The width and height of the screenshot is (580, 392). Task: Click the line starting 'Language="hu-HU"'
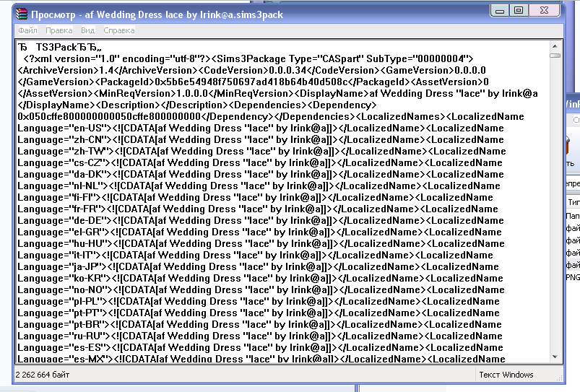coord(261,243)
